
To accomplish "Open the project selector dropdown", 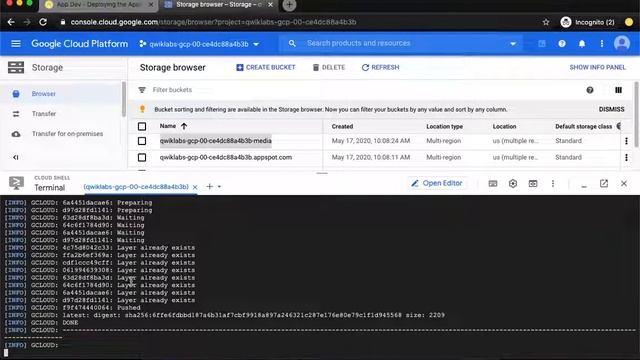I will (199, 44).
